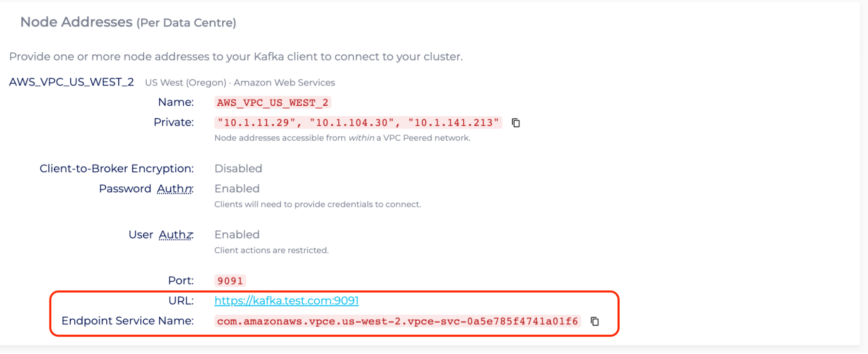Click the Disabled status for Client-to-Broker Encryption
The width and height of the screenshot is (868, 354).
coord(238,168)
